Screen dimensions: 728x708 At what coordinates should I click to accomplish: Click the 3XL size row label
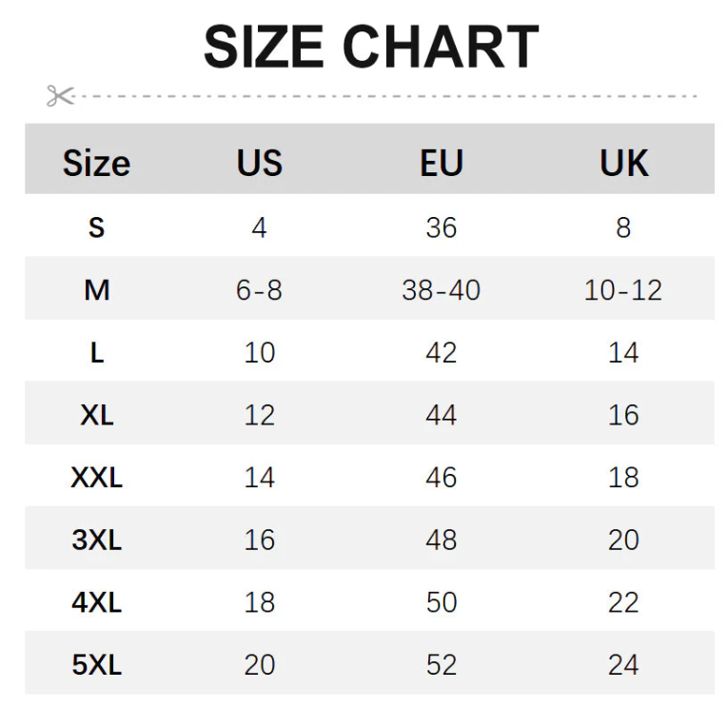[x=96, y=540]
